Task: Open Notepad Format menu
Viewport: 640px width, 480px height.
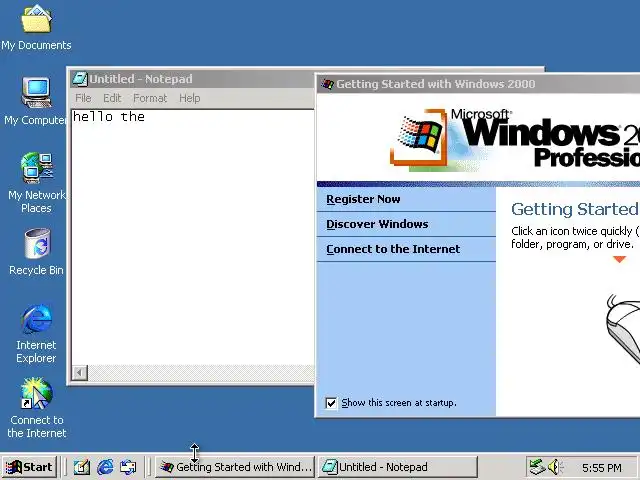Action: point(150,98)
